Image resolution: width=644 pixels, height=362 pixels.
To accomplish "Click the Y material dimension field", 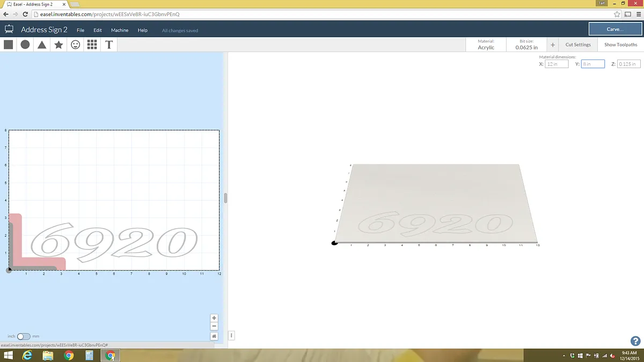I will [592, 64].
